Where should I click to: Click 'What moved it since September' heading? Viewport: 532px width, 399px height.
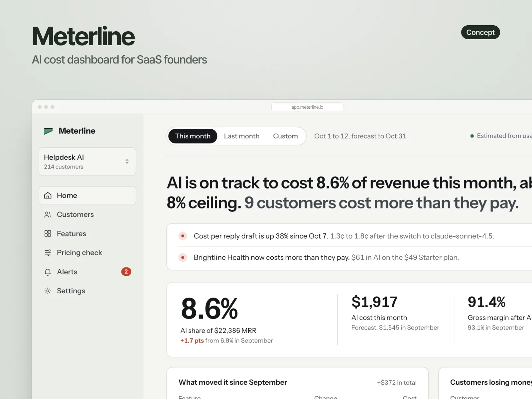tap(233, 382)
